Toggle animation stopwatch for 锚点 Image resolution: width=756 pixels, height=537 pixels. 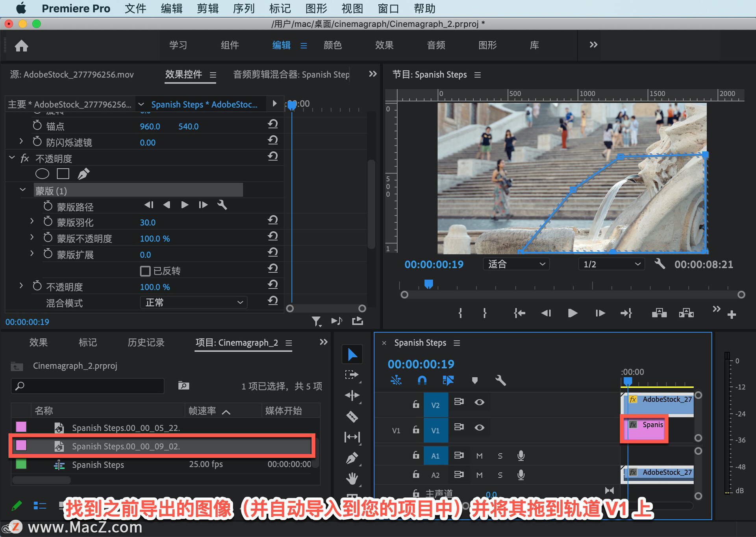37,125
